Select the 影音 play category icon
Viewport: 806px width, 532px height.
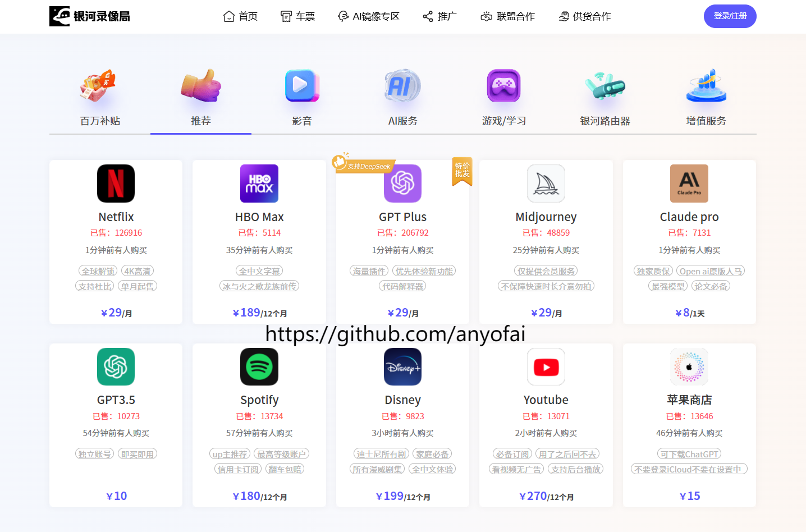click(x=302, y=86)
